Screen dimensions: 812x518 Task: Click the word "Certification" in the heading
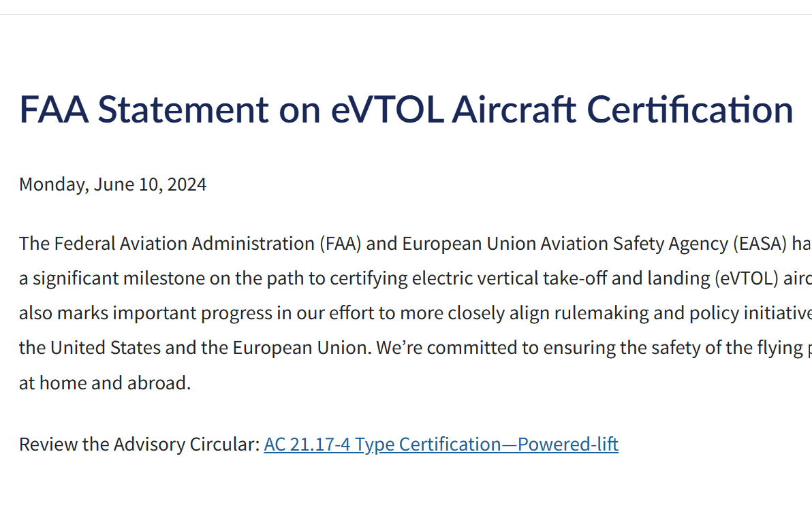689,109
